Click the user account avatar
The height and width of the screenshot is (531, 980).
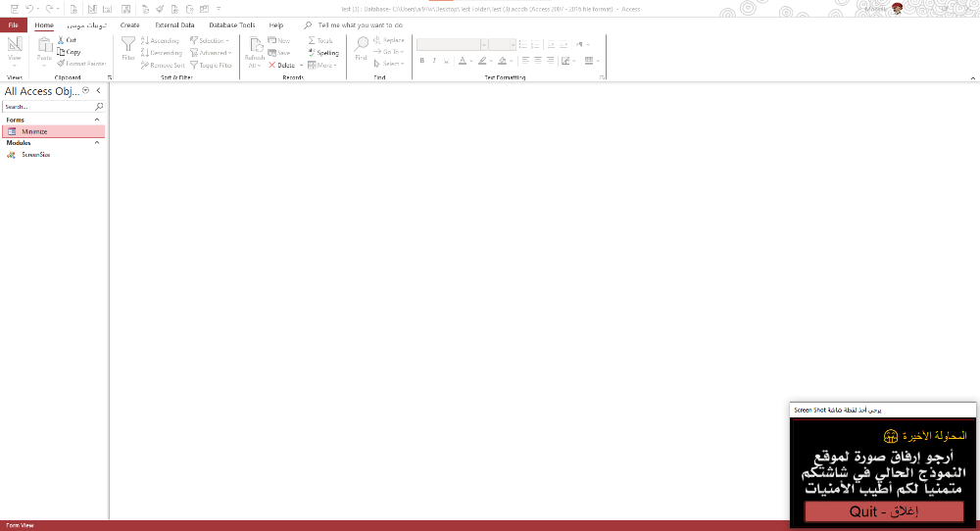(x=897, y=9)
